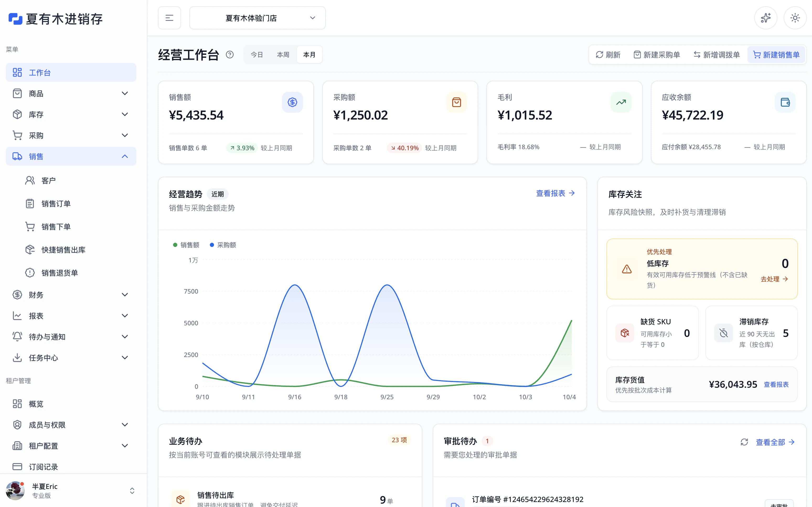The width and height of the screenshot is (812, 507).
Task: Click the 销售额 dollar coin icon
Action: 292,102
